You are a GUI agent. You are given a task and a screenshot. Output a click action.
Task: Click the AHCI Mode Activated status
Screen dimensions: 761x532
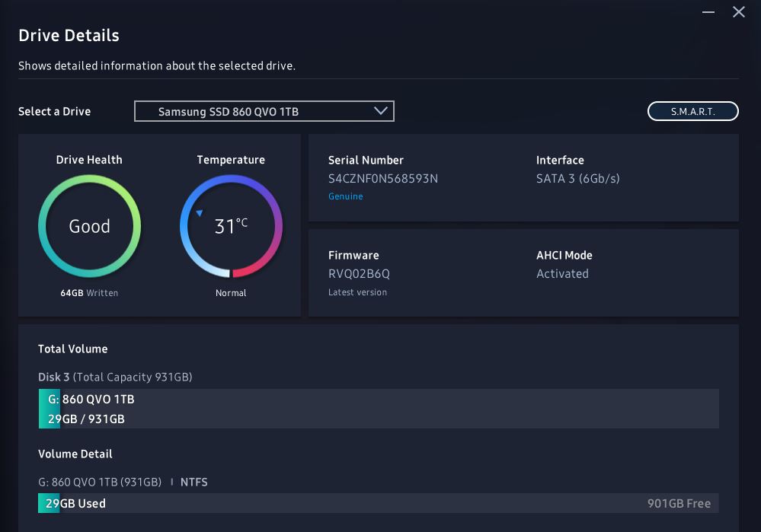[x=562, y=274]
